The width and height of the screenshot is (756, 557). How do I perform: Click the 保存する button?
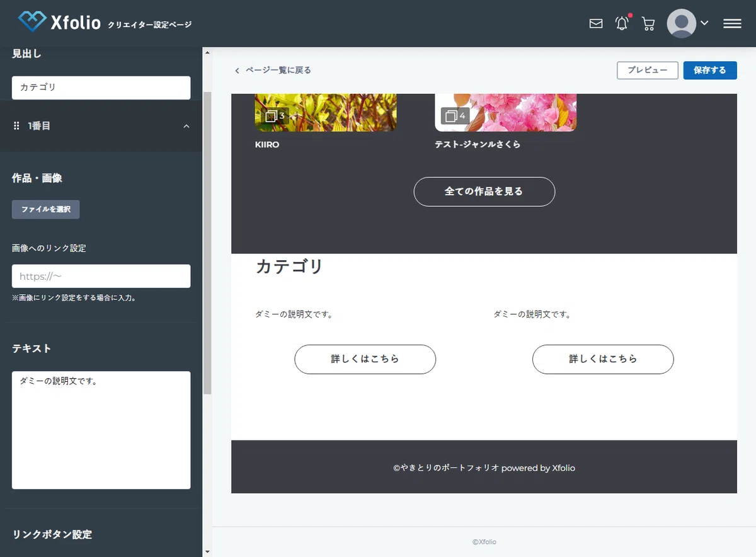[x=710, y=70]
